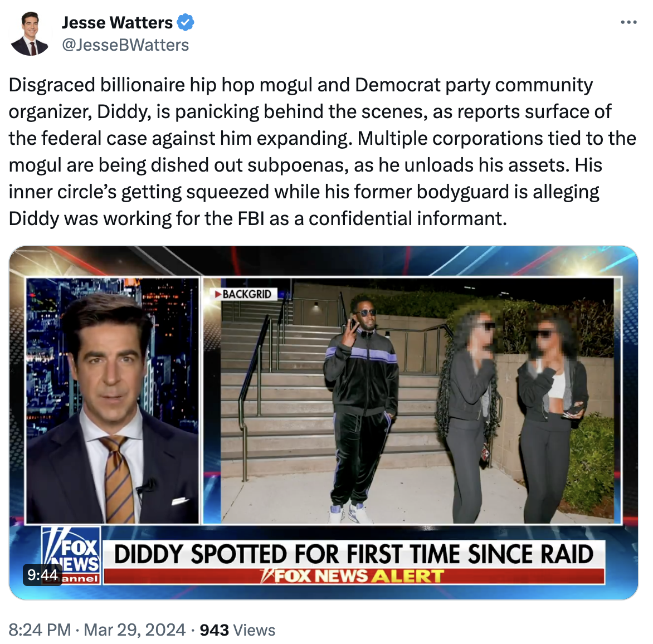The height and width of the screenshot is (644, 653).
Task: Open the @JesseBWatters handle link
Action: 125,45
